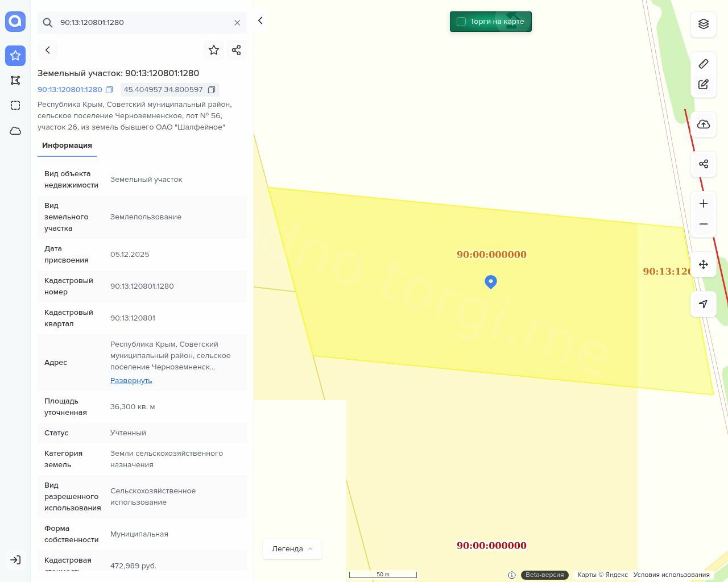This screenshot has width=728, height=582.
Task: Clear the search field with X
Action: tap(237, 23)
